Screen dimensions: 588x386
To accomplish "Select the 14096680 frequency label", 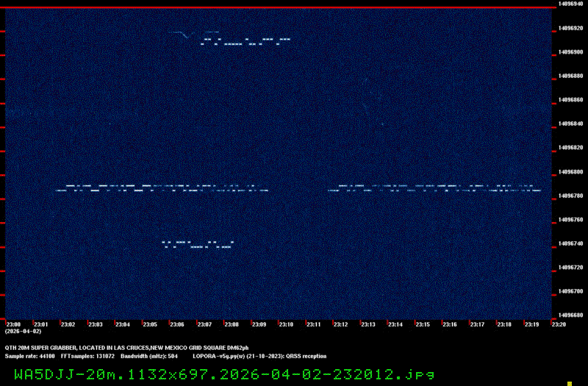I will click(571, 315).
